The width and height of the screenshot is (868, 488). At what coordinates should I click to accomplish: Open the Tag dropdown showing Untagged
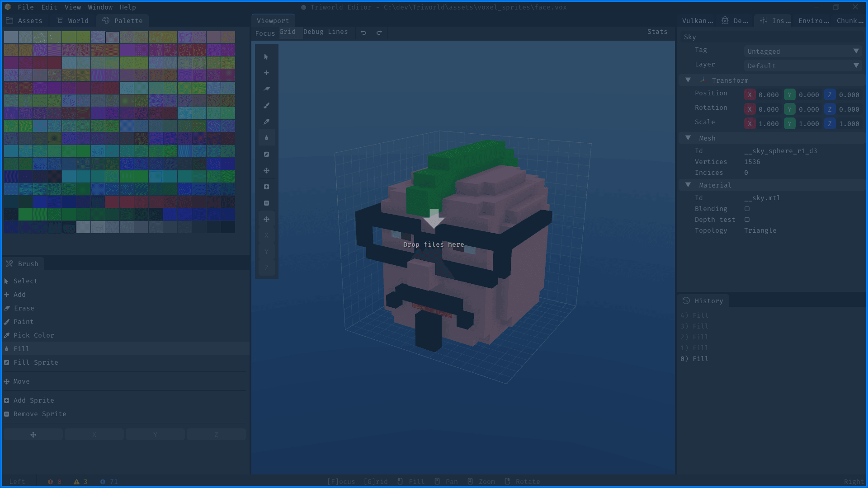point(802,52)
